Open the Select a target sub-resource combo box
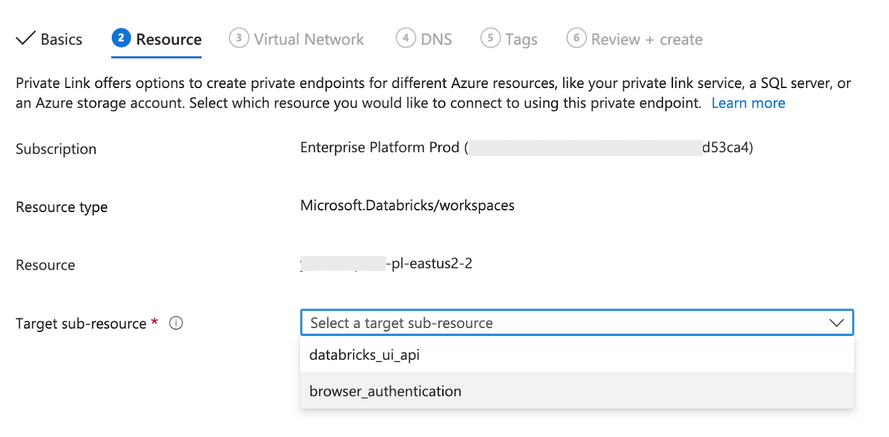The width and height of the screenshot is (889, 437). point(576,323)
